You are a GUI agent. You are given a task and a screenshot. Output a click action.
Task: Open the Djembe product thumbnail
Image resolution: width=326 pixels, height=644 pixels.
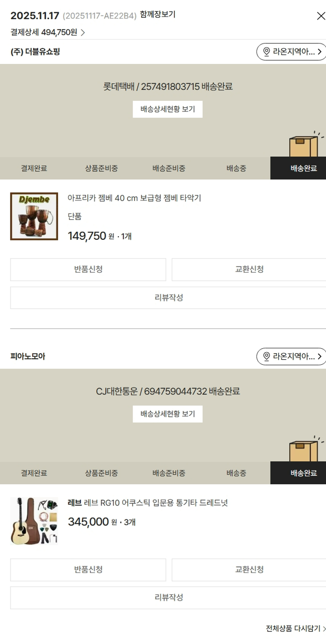pyautogui.click(x=34, y=216)
